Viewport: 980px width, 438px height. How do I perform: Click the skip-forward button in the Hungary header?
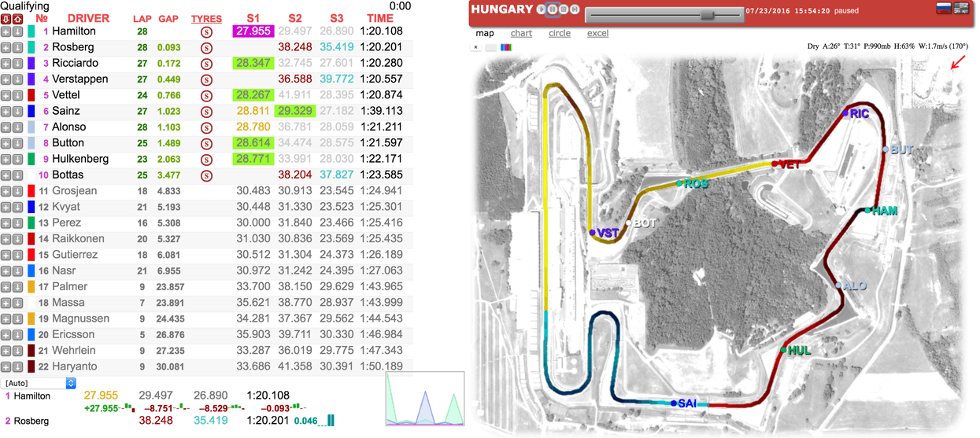[575, 9]
